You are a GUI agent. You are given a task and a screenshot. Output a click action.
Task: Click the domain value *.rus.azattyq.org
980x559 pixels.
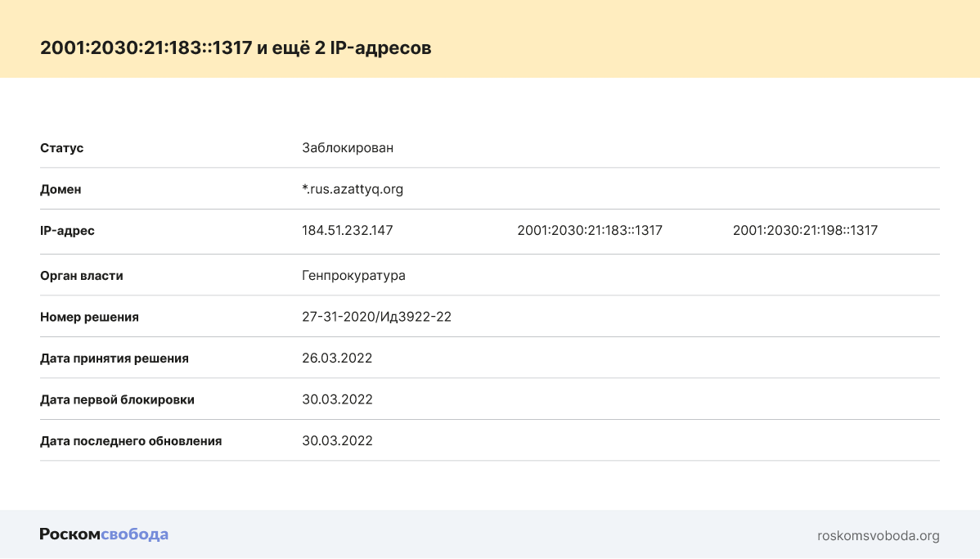pos(353,189)
